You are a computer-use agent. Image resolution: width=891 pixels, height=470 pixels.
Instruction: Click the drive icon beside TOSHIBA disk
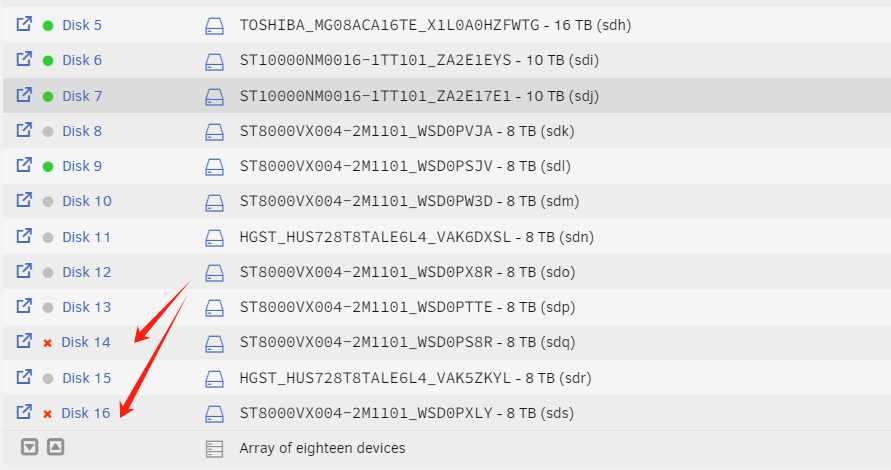[214, 26]
